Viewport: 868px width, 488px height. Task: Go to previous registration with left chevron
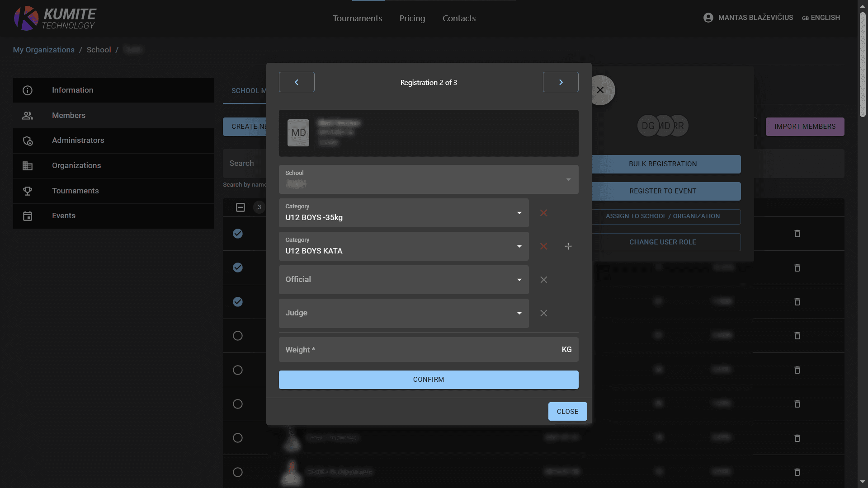click(x=297, y=82)
